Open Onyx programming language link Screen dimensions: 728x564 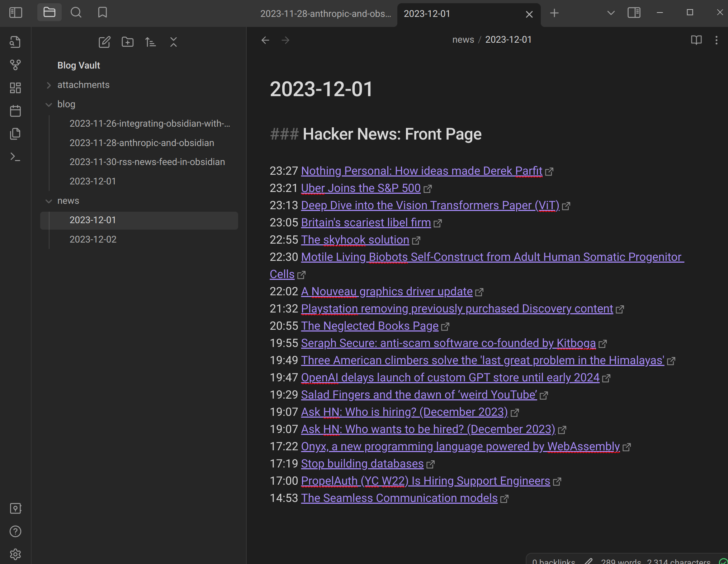[x=460, y=446]
